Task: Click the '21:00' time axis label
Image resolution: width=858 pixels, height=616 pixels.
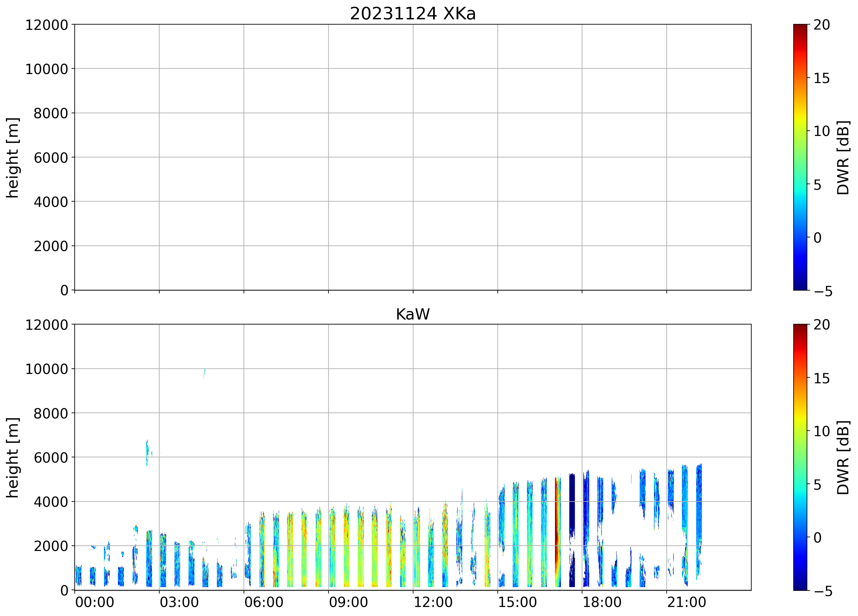Action: coord(686,602)
